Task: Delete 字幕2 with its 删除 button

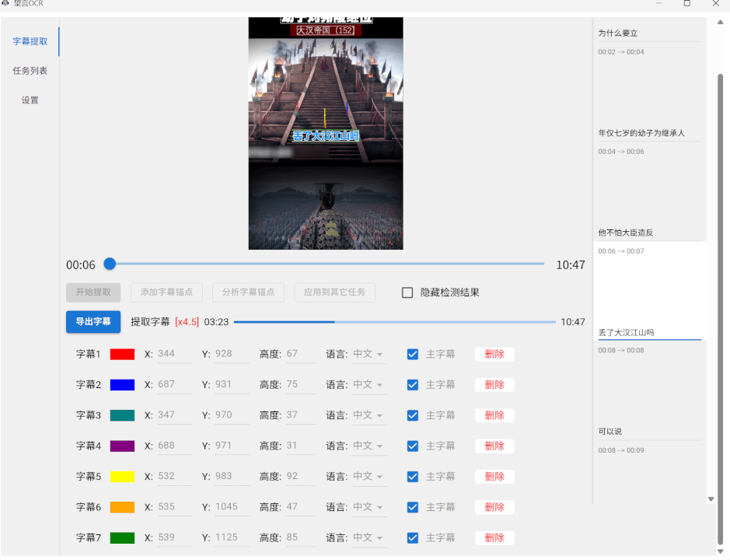Action: point(494,385)
